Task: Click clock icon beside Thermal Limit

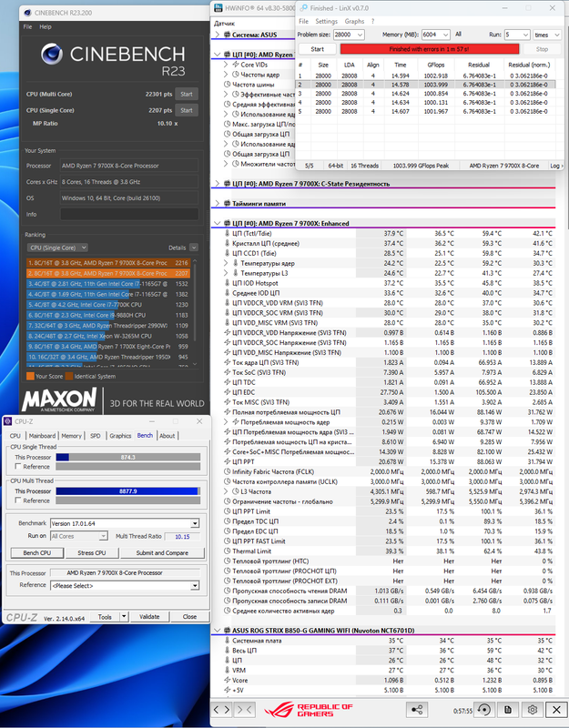Action: [227, 551]
